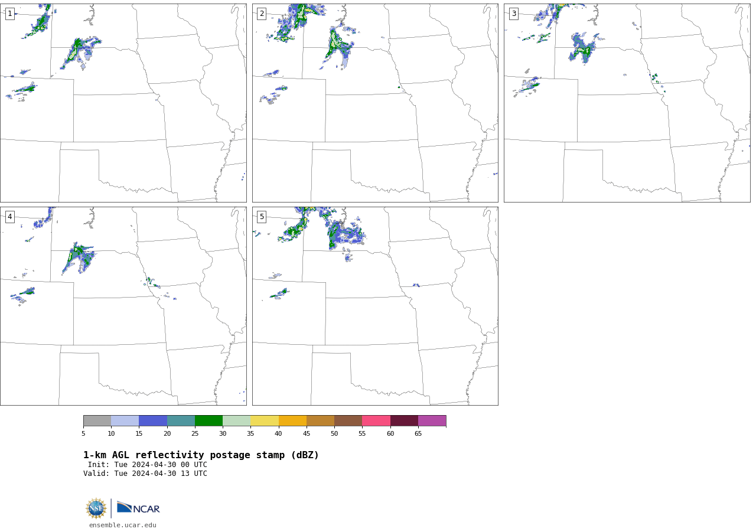This screenshot has height=532, width=756.
Task: Click the 35 tick label on colorbar
Action: (250, 433)
